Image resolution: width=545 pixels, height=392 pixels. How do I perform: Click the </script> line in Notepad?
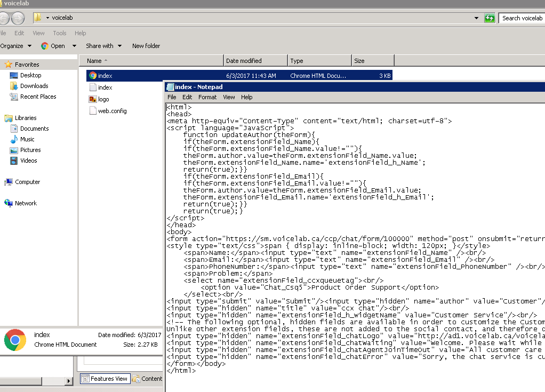pyautogui.click(x=185, y=218)
